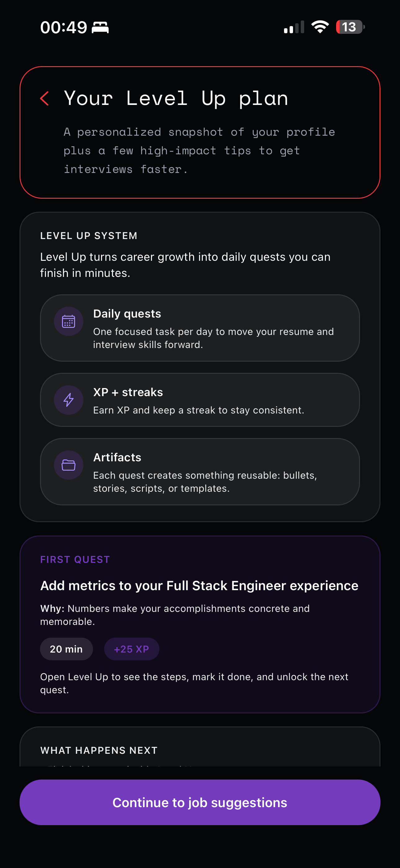This screenshot has height=868, width=400.
Task: Tap the Artifacts folder icon
Action: pyautogui.click(x=68, y=465)
